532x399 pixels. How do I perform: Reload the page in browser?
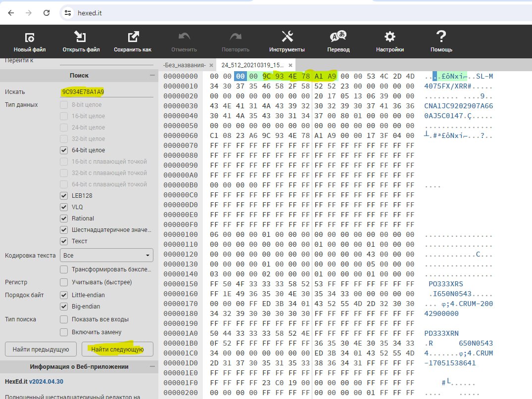click(x=47, y=13)
